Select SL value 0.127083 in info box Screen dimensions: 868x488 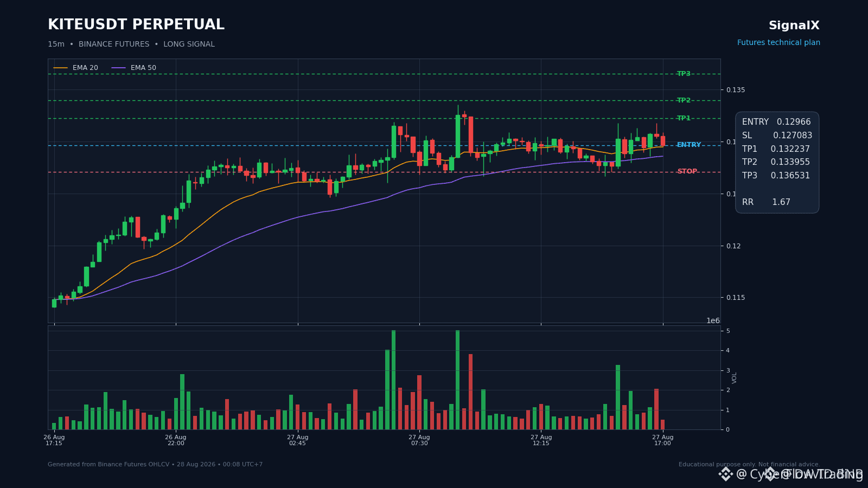[x=793, y=136]
